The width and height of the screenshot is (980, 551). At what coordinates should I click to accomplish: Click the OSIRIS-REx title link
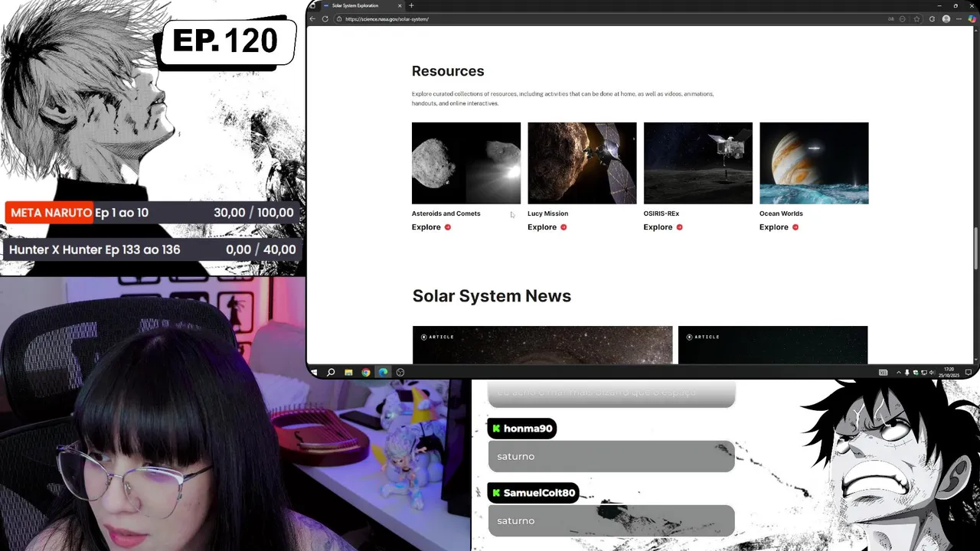click(661, 214)
